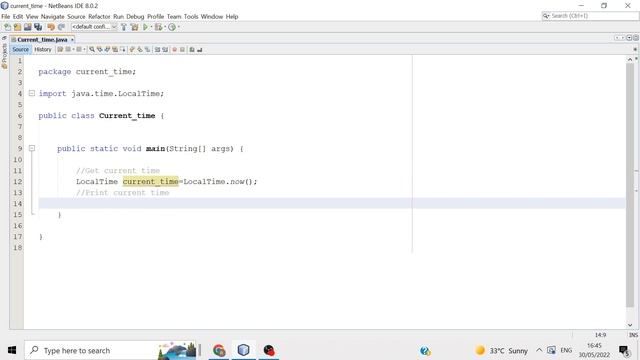Viewport: 640px width, 360px height.
Task: Open Chrome from the taskbar
Action: 219,350
